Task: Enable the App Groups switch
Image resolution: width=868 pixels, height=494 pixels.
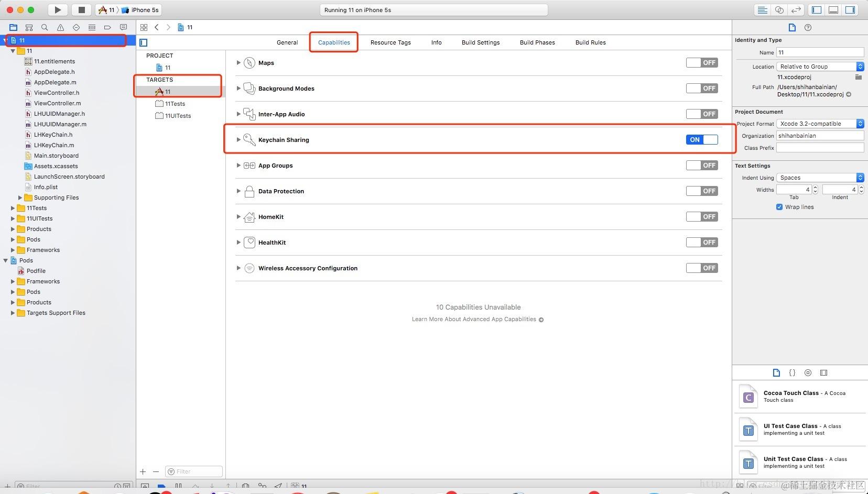Action: pyautogui.click(x=702, y=166)
